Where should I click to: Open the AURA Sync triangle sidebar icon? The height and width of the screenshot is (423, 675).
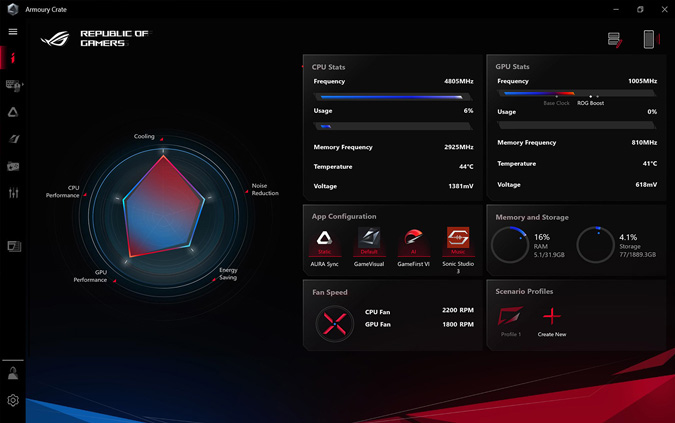[x=13, y=112]
